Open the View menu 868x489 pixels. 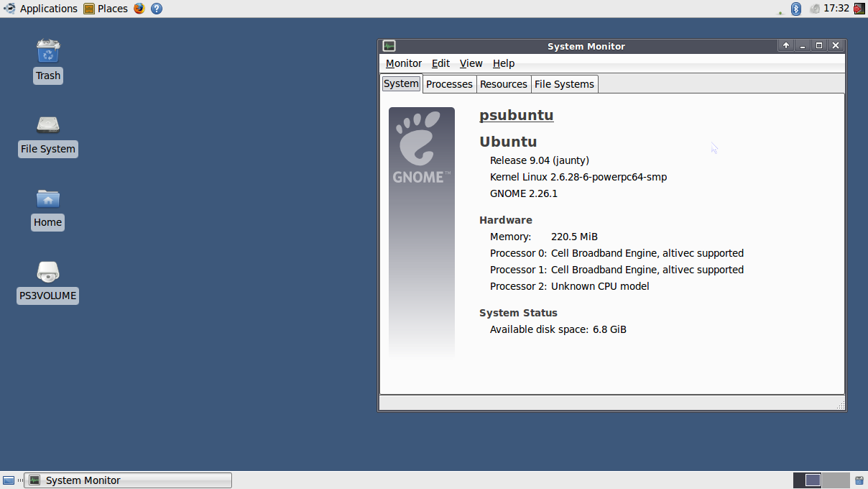pos(471,63)
